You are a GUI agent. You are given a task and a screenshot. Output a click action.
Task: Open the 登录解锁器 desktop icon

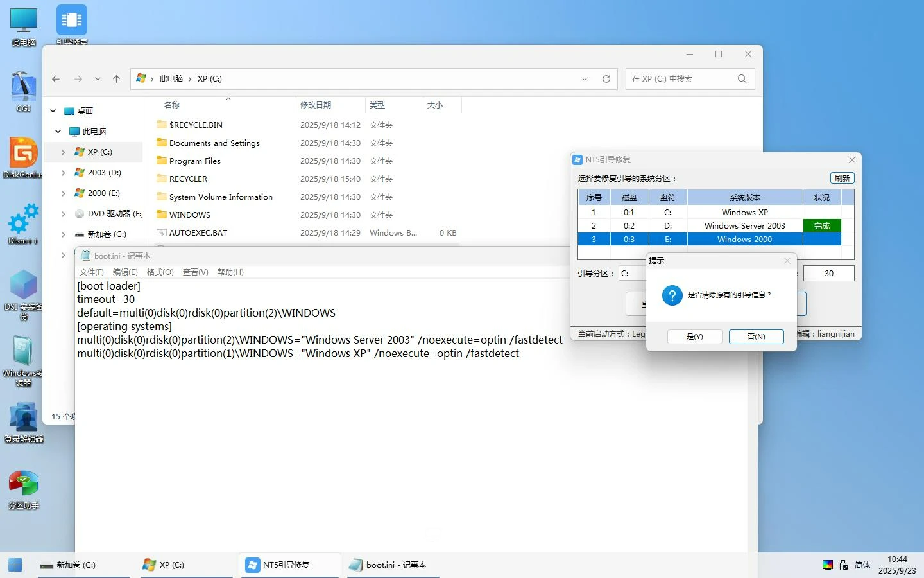coord(24,423)
